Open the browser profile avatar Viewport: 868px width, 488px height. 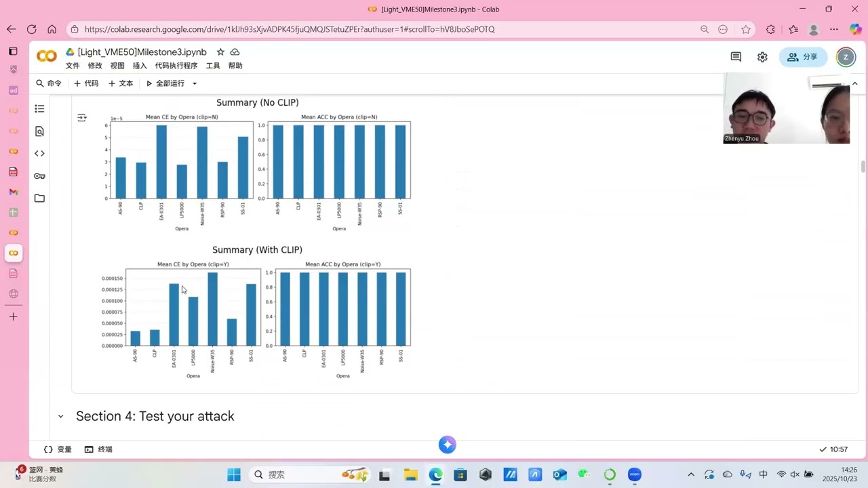coord(814,29)
